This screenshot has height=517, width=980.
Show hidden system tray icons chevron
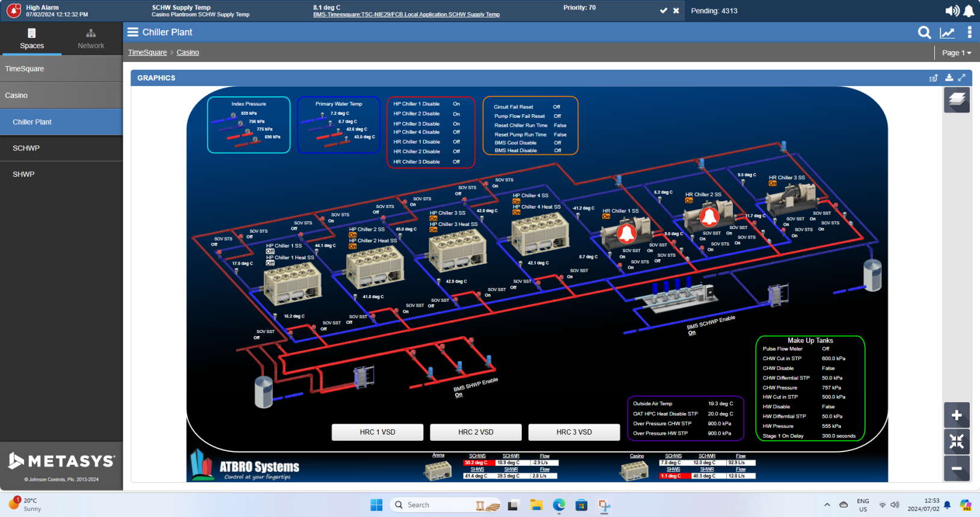[827, 505]
